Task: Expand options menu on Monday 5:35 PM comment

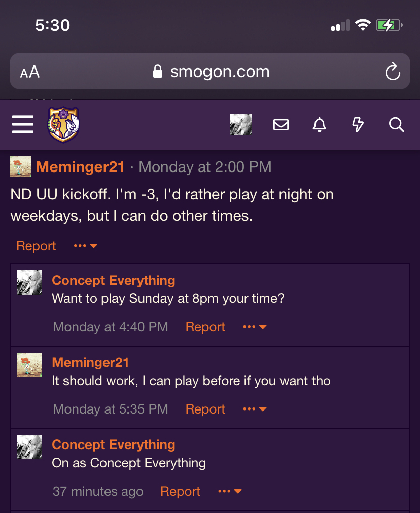Action: coord(255,408)
